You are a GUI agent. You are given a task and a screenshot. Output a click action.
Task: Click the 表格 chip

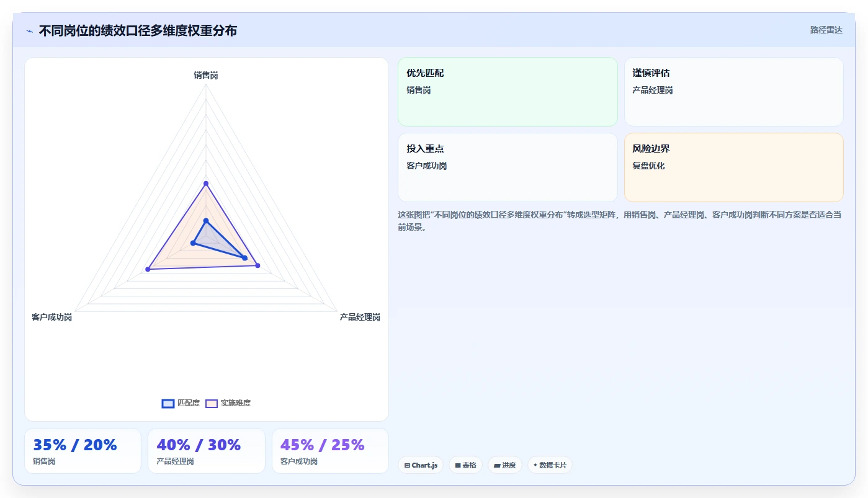465,465
